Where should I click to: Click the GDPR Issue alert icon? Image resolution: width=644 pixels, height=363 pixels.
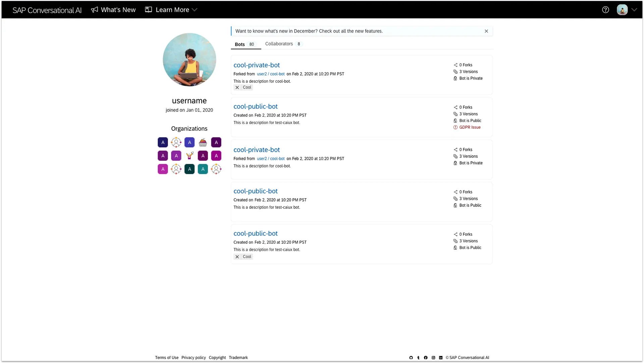click(x=455, y=127)
